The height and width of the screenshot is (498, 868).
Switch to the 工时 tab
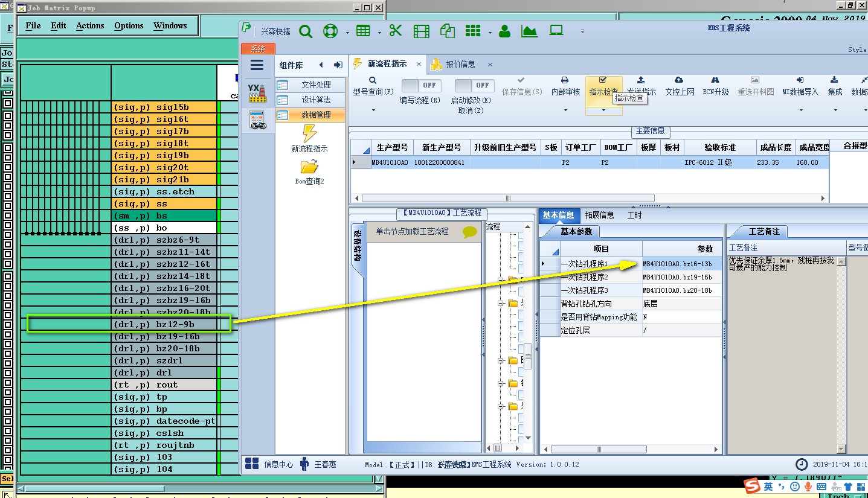pyautogui.click(x=634, y=215)
